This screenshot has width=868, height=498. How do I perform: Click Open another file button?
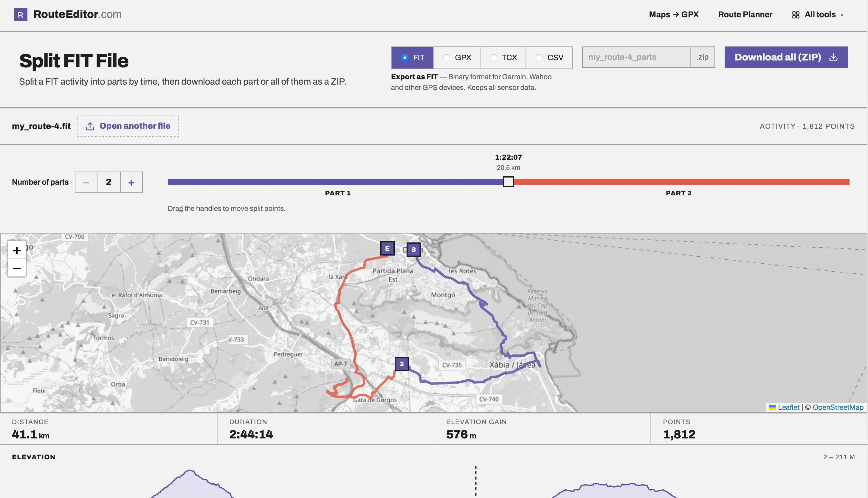[x=128, y=126]
